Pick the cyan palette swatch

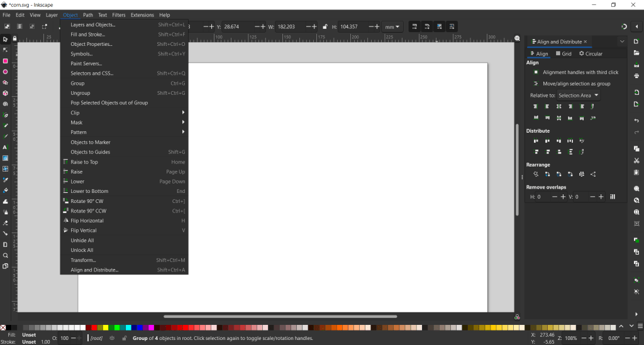tap(128, 327)
